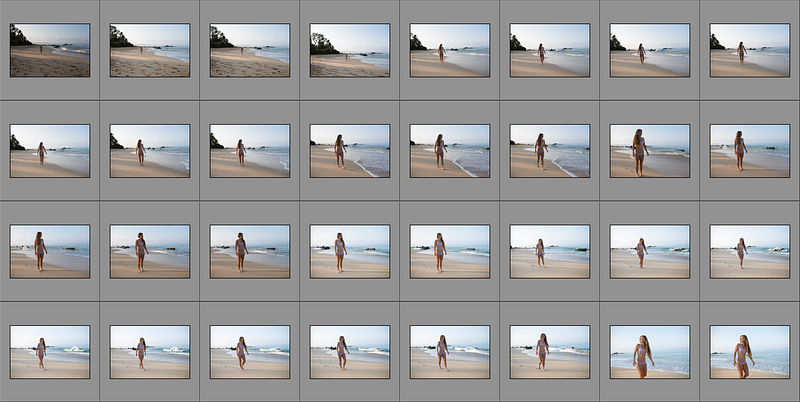800x402 pixels.
Task: Highlight the seventh close-up photo in the bottom row
Action: [650, 352]
